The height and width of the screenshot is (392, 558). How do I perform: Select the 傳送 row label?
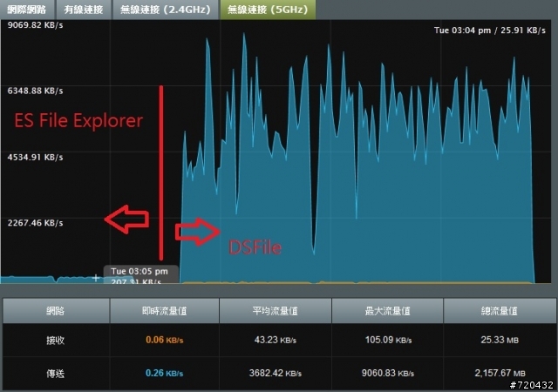tap(56, 374)
